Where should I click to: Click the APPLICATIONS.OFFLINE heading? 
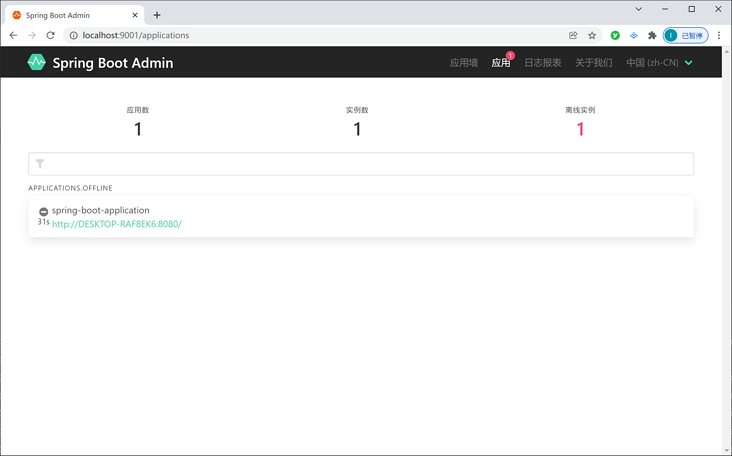(70, 188)
